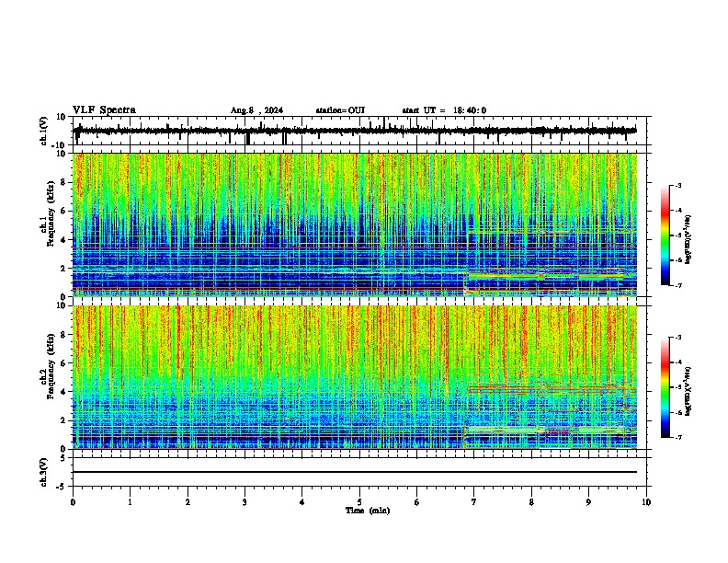This screenshot has height=563, width=728.
Task: Click tick label 7 on the Time axis
Action: (x=474, y=502)
